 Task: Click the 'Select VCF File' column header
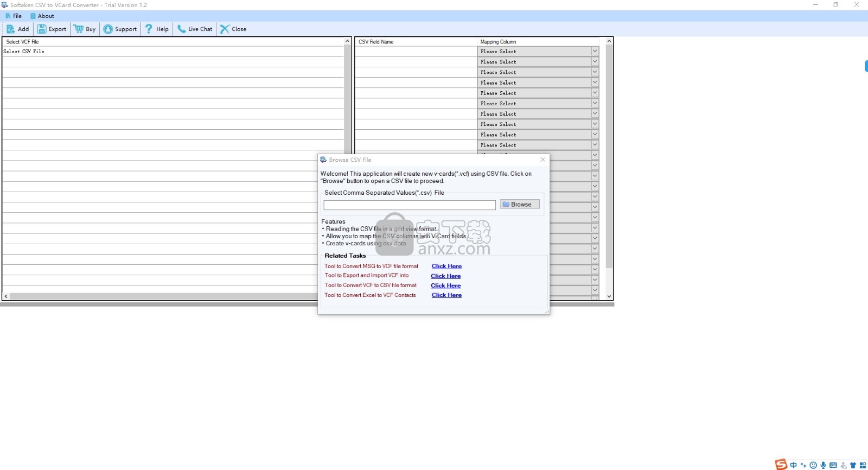[x=173, y=42]
